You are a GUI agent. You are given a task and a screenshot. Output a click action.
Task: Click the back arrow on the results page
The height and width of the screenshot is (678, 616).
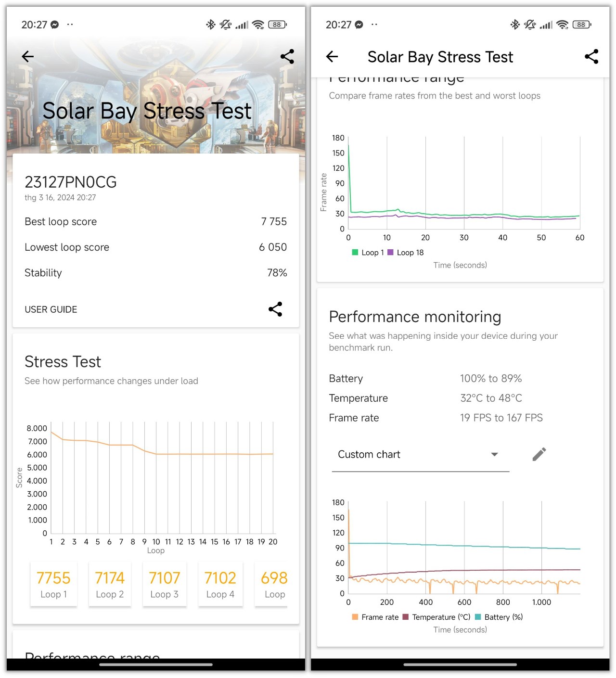pos(27,56)
